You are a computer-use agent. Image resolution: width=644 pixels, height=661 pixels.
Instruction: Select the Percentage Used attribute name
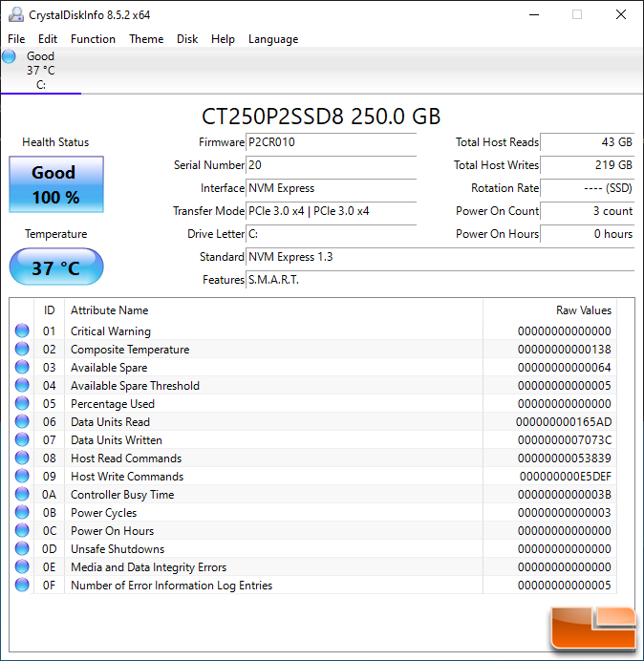point(113,404)
